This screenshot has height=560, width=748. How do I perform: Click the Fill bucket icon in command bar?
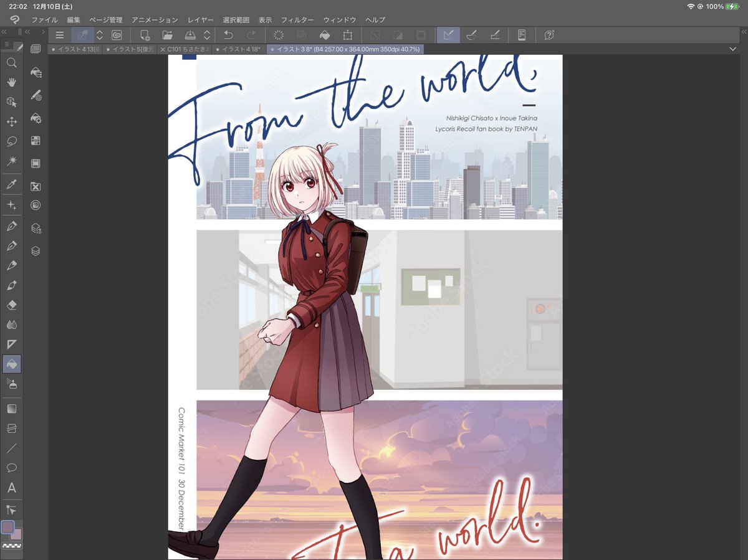pos(325,36)
